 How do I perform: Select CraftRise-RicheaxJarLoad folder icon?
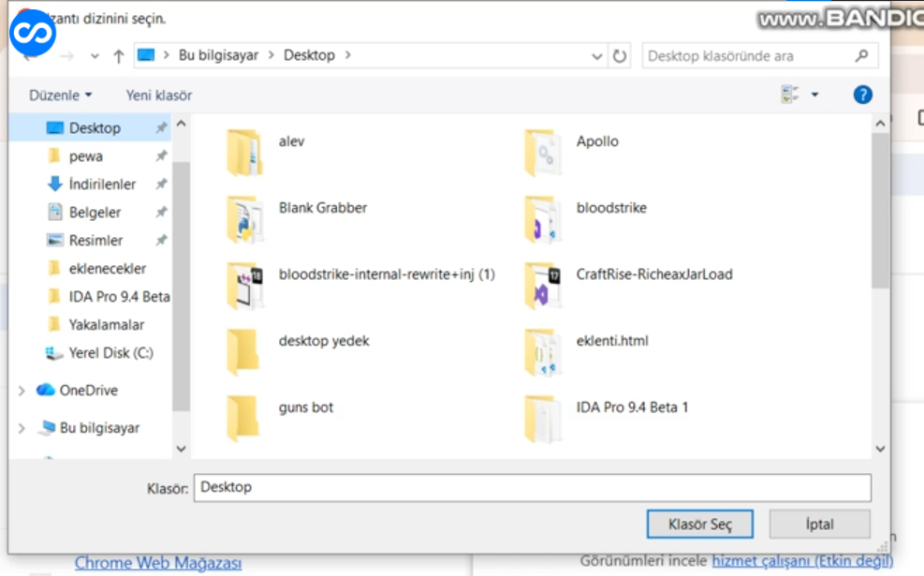click(542, 286)
